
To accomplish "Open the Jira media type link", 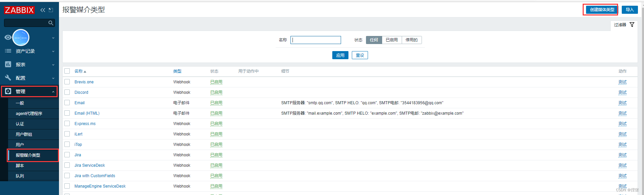I will pyautogui.click(x=78, y=155).
